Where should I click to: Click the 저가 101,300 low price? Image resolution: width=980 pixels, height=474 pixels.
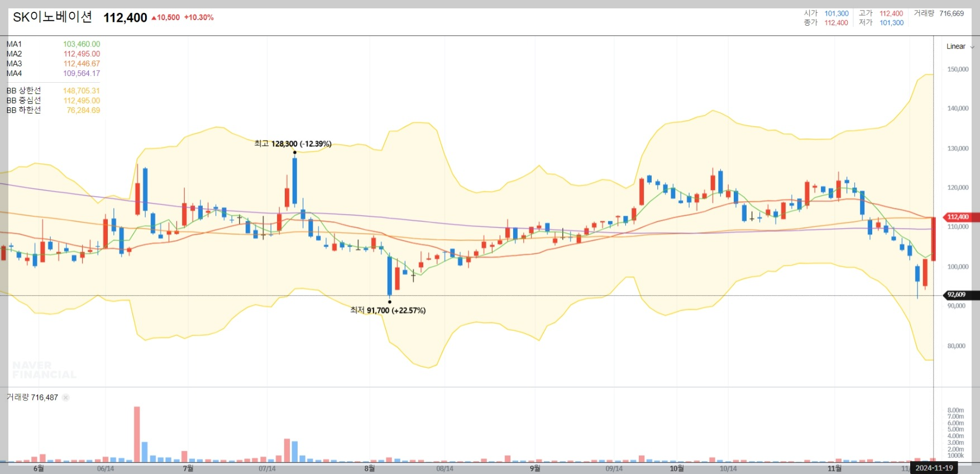click(x=881, y=23)
